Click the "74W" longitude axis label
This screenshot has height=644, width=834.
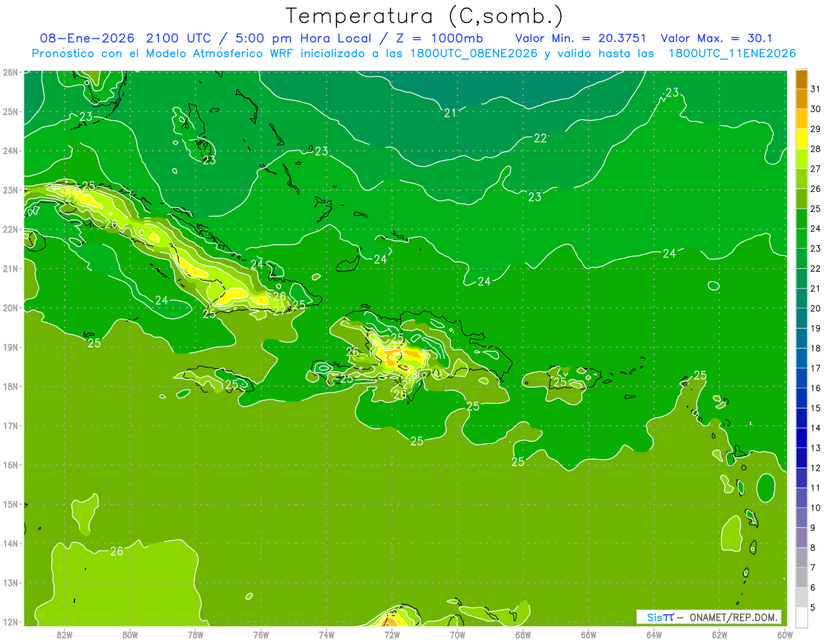tap(326, 634)
